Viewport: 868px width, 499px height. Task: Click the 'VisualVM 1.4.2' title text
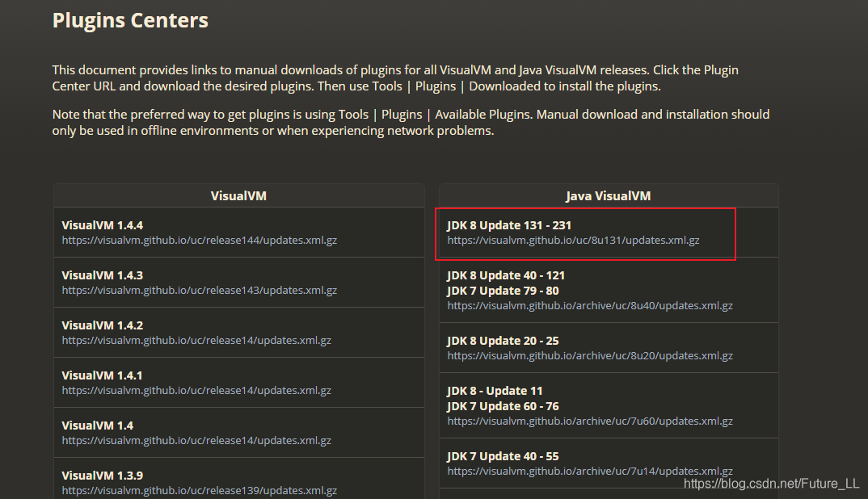[103, 325]
